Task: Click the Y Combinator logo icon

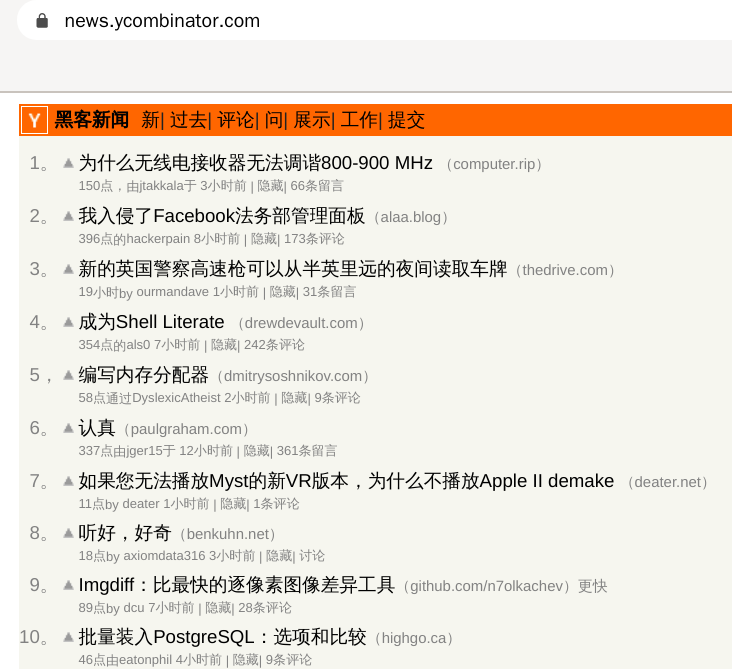Action: (34, 120)
